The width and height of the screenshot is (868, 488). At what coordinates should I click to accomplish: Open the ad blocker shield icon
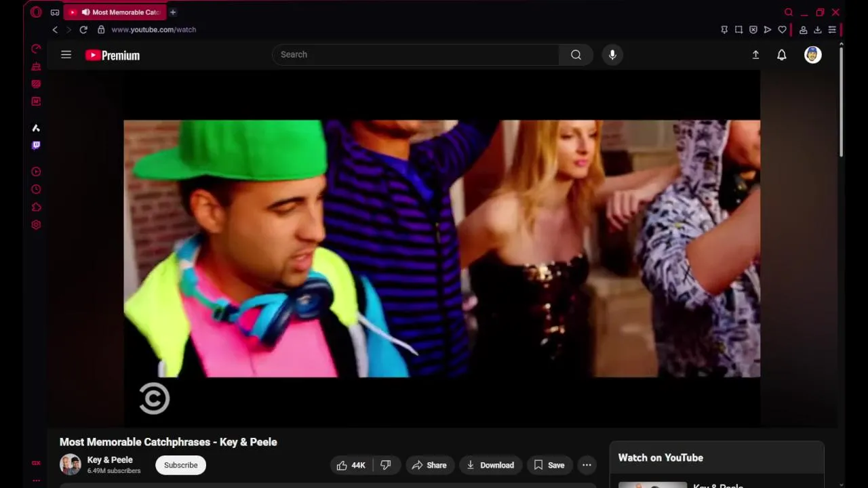pos(753,30)
